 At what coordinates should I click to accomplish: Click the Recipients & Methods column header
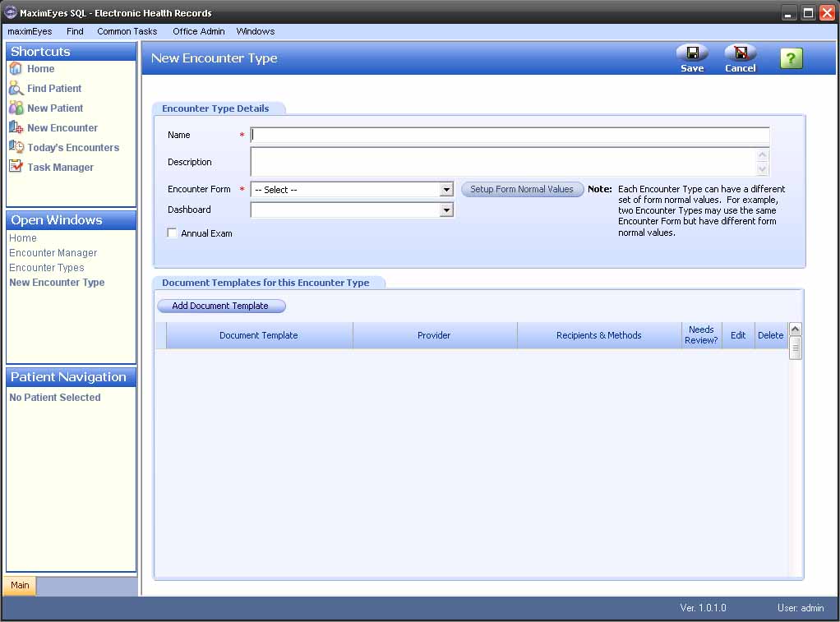(x=599, y=335)
